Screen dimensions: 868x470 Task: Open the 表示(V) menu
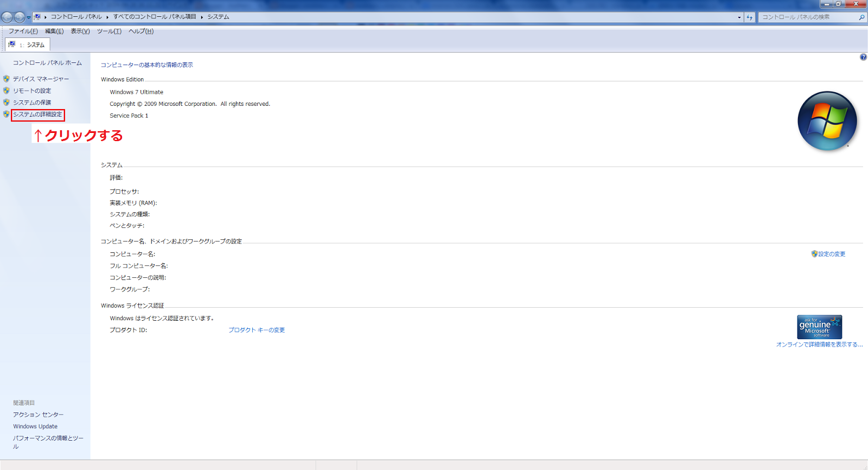pos(80,31)
